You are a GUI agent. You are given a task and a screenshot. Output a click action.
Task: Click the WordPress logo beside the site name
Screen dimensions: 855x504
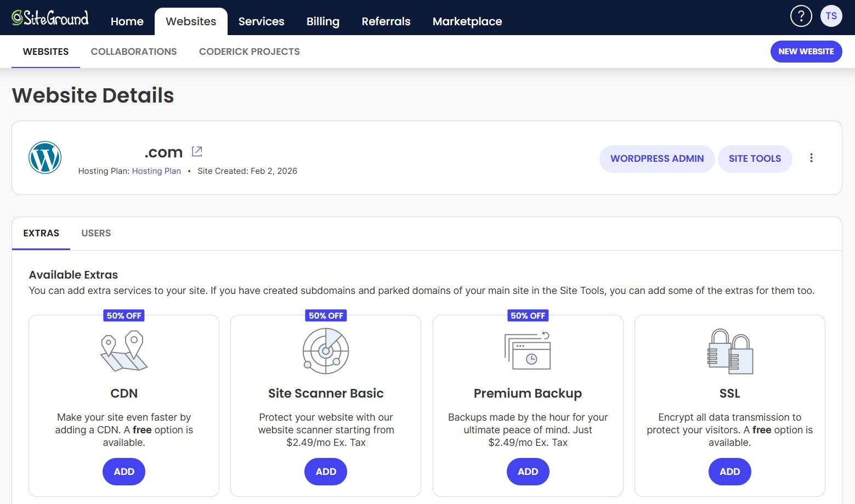[x=45, y=157]
